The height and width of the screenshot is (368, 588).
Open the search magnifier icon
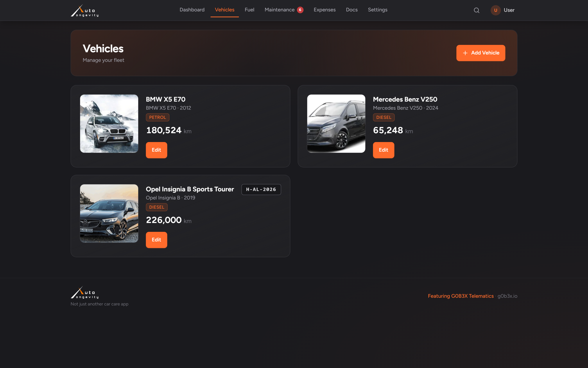tap(476, 10)
